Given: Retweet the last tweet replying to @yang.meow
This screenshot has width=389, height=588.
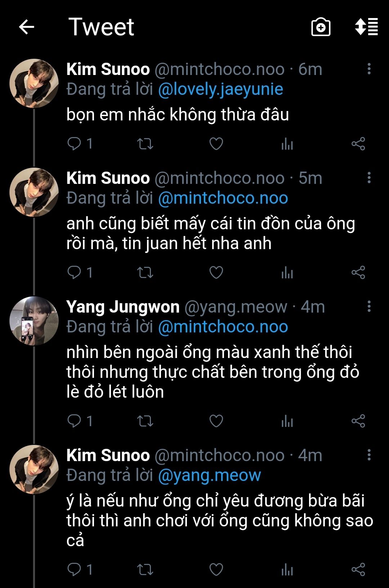Looking at the screenshot, I should [x=145, y=570].
